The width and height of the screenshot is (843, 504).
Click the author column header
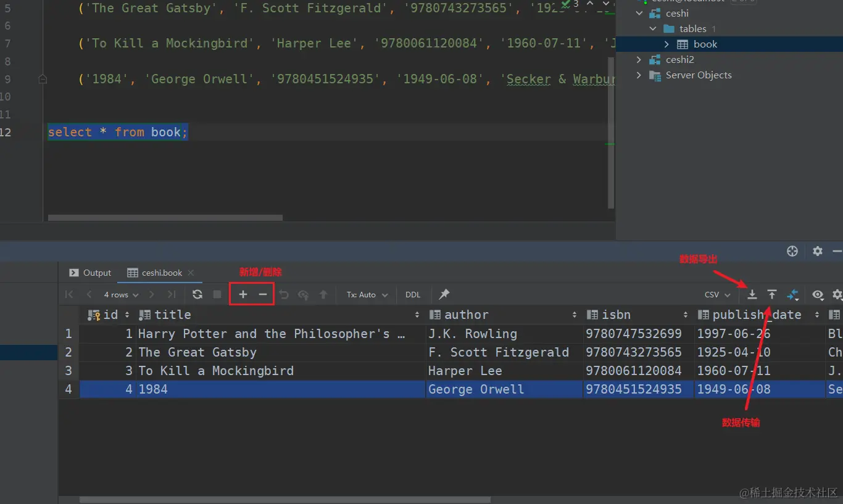pos(503,315)
